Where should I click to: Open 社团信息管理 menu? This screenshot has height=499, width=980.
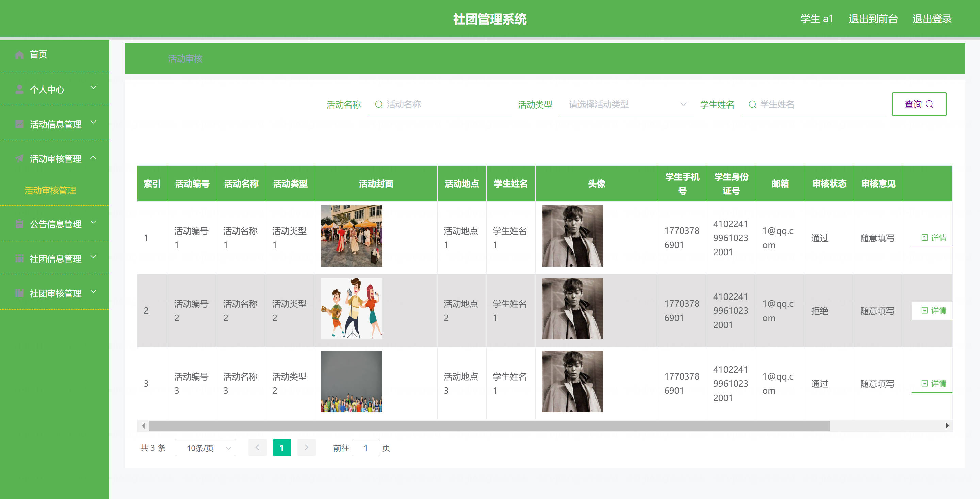(x=54, y=258)
